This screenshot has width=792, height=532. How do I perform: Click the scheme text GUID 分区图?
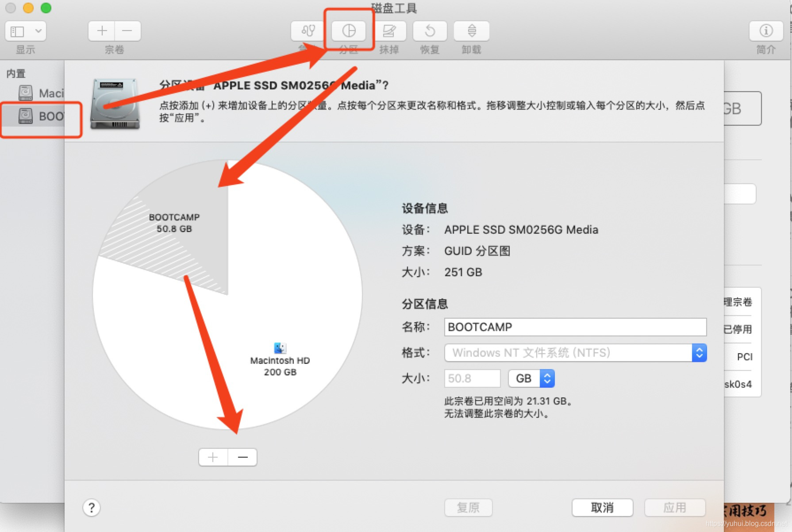tap(477, 251)
